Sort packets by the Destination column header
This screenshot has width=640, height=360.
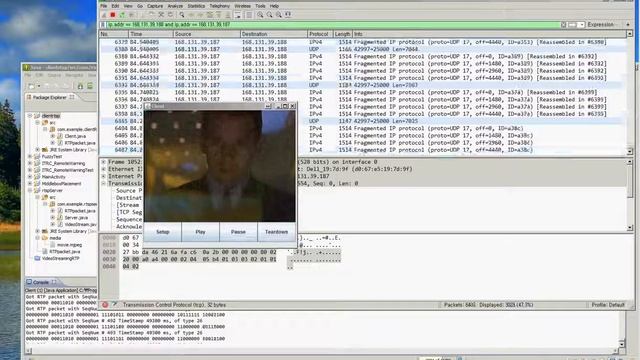click(x=273, y=34)
